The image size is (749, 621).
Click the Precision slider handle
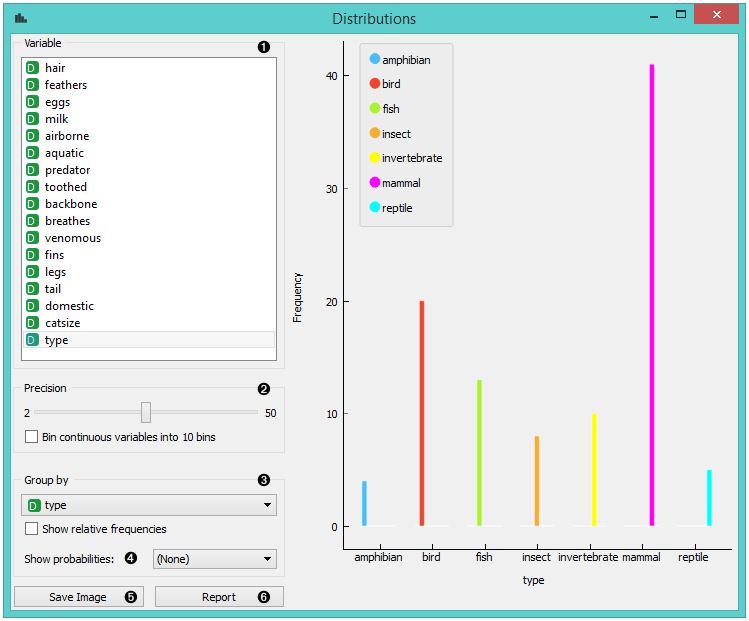(146, 412)
